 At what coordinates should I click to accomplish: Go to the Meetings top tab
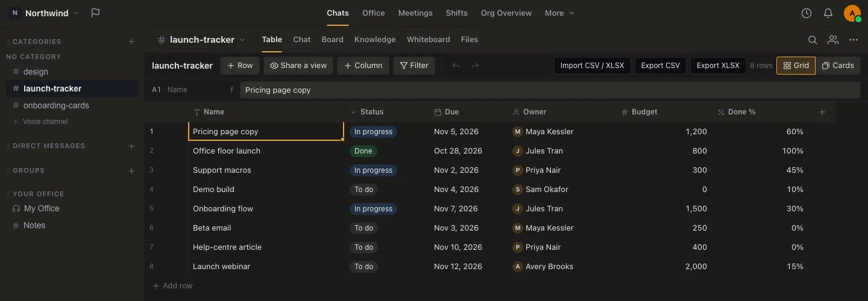[x=415, y=13]
